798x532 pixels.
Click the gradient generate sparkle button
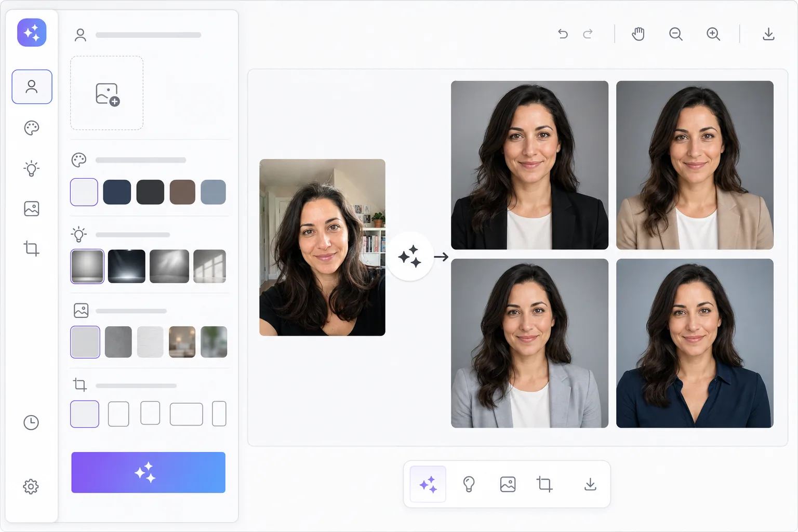[149, 472]
